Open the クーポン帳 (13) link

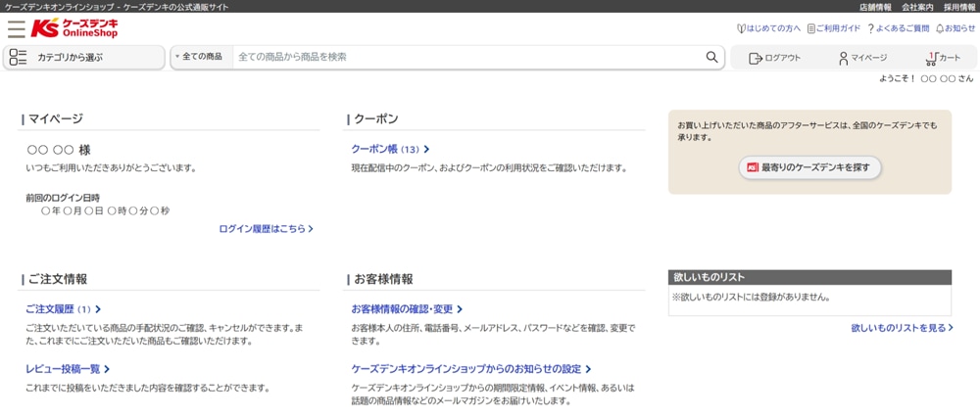385,149
